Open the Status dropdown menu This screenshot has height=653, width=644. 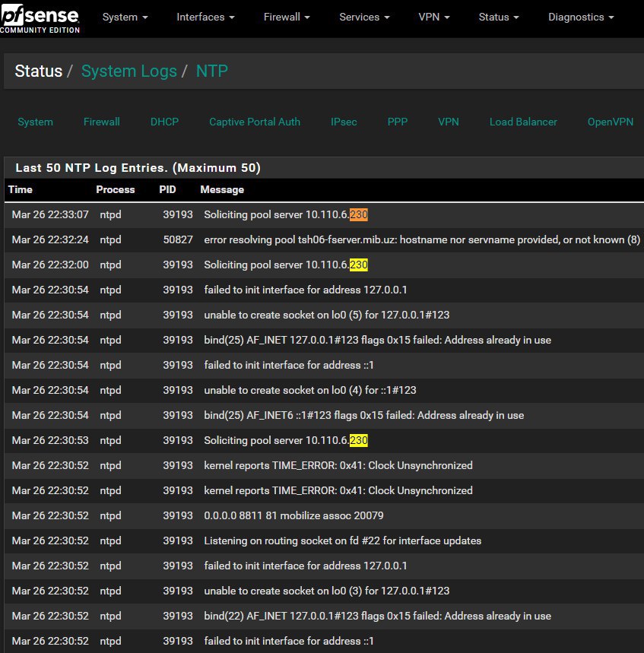(x=499, y=17)
